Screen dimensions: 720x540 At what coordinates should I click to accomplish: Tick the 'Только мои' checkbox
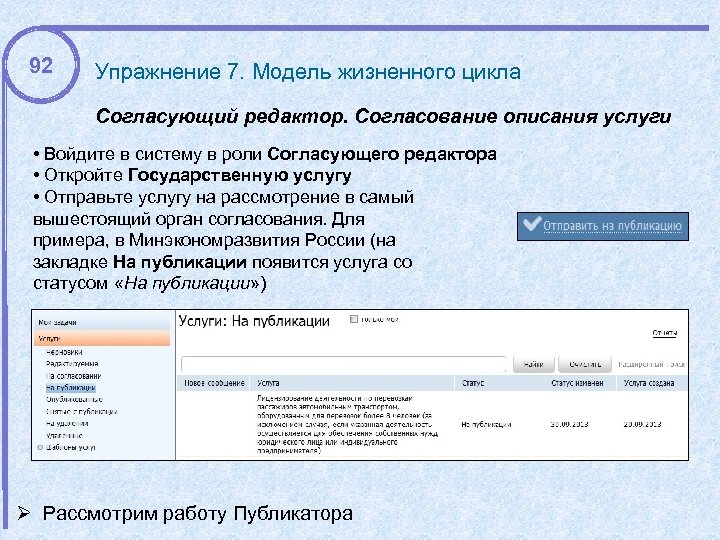[x=354, y=319]
